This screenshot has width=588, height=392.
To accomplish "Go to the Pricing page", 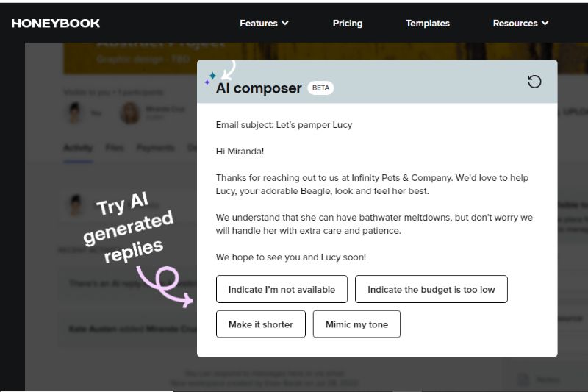I will pyautogui.click(x=348, y=24).
